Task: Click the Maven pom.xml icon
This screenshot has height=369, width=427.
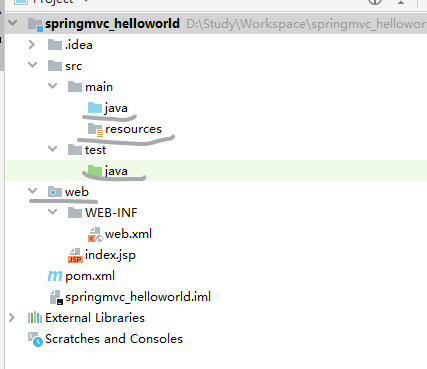Action: (55, 276)
